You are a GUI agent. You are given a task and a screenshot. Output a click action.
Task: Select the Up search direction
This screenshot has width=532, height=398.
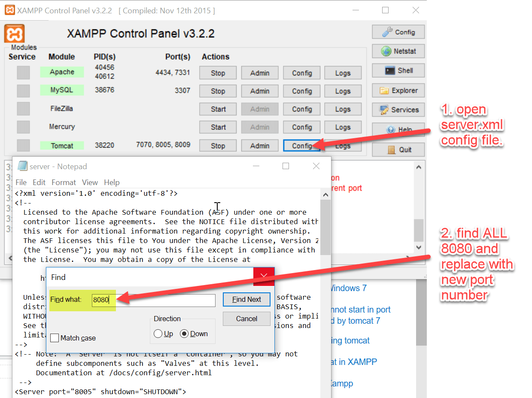coord(158,334)
